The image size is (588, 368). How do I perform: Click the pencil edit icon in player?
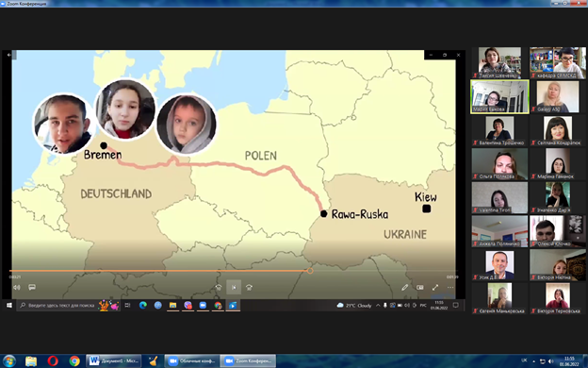point(404,288)
